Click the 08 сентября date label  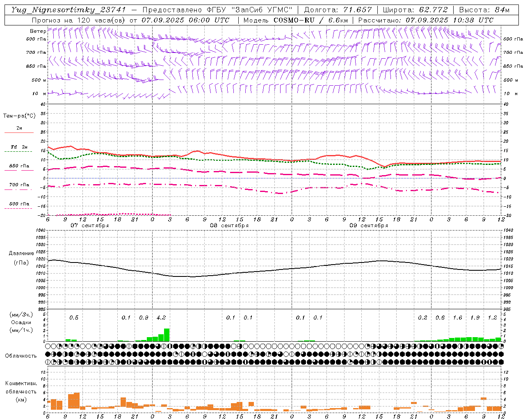click(x=229, y=226)
